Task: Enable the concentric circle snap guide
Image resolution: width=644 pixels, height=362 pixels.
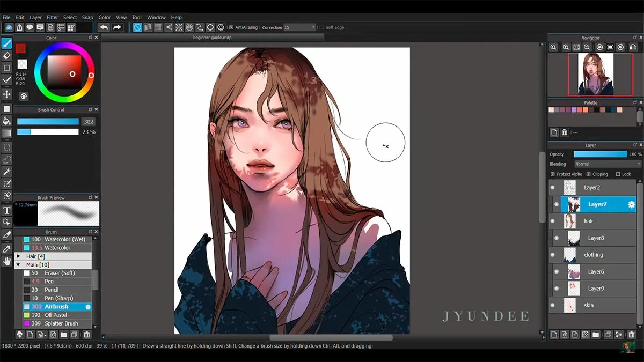Action: click(x=189, y=27)
